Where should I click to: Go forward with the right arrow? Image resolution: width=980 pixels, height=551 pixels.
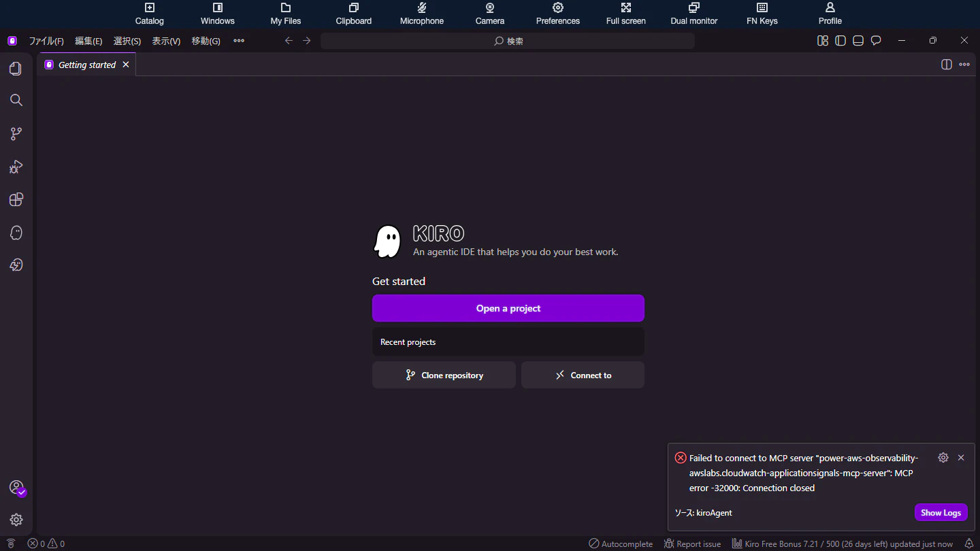coord(307,41)
